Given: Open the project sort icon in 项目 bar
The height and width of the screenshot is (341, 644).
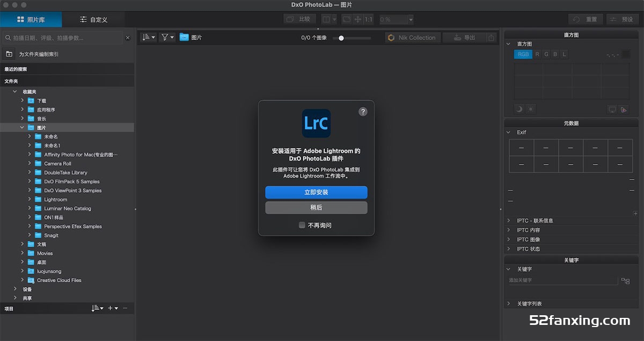Looking at the screenshot, I should pyautogui.click(x=97, y=308).
